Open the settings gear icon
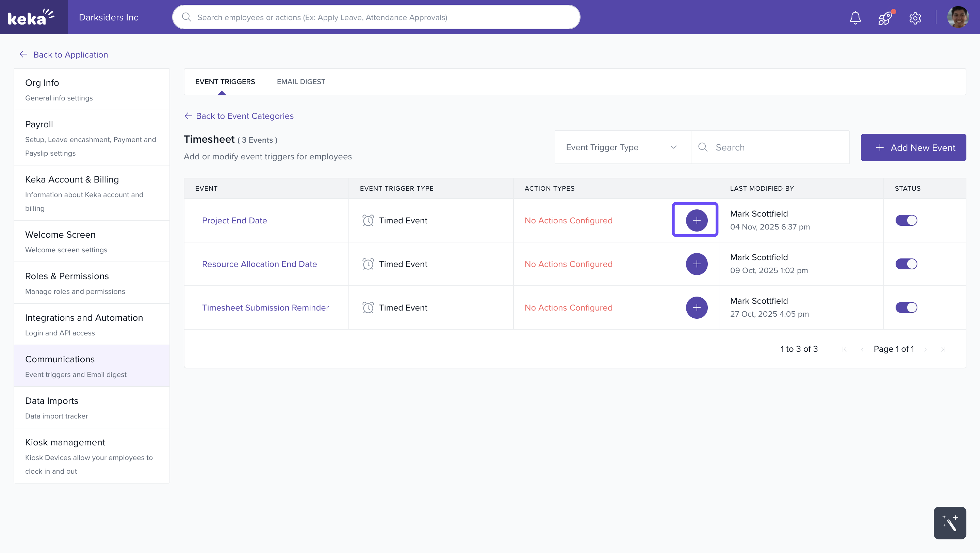Image resolution: width=980 pixels, height=553 pixels. pos(915,17)
